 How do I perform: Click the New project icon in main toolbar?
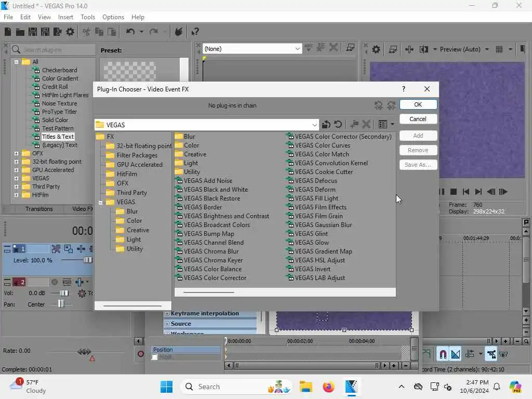click(8, 32)
